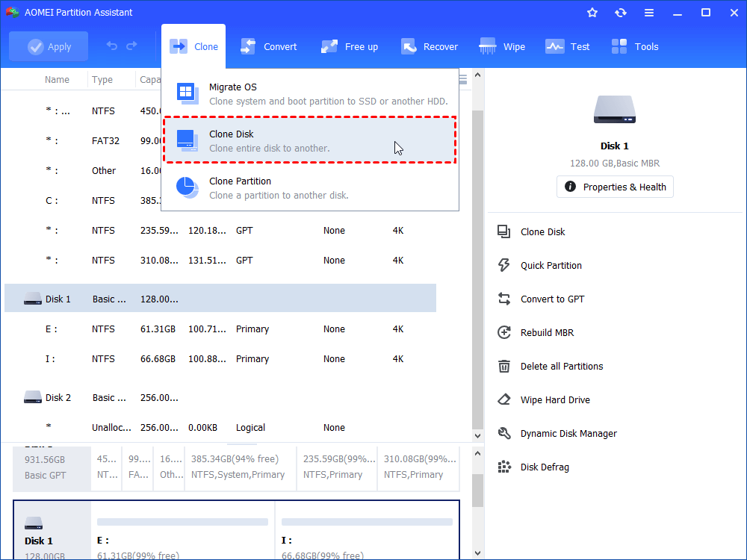The image size is (747, 560).
Task: Select the Disk 1 row in list
Action: [x=220, y=299]
